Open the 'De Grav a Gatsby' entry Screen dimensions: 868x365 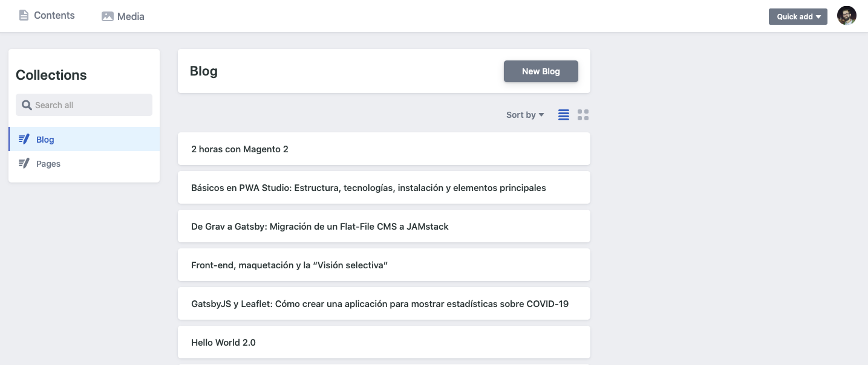tap(384, 226)
